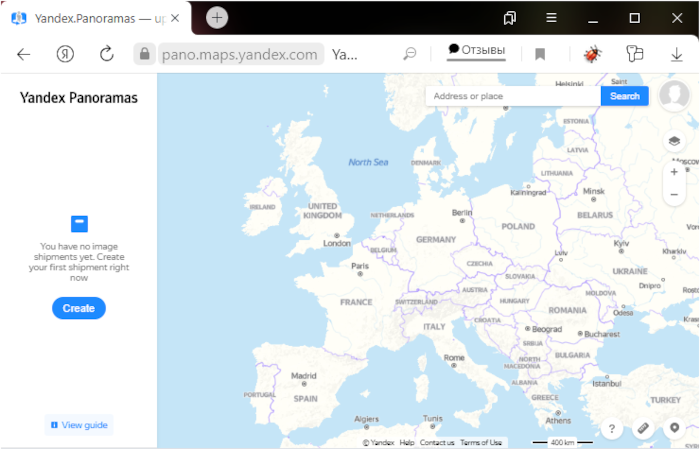Open the map layers button
700x449 pixels.
[674, 141]
